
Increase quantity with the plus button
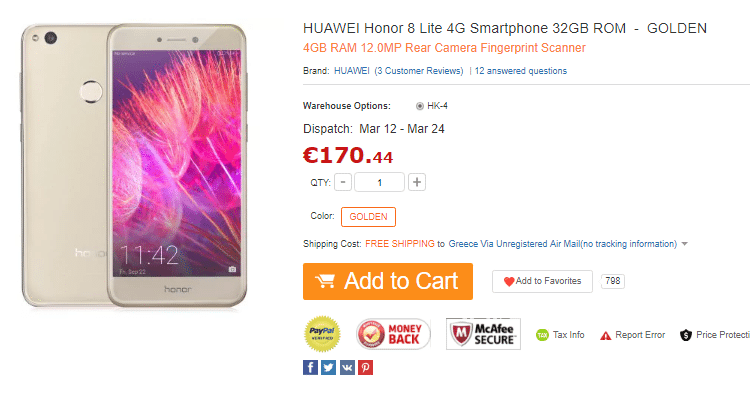(x=417, y=182)
